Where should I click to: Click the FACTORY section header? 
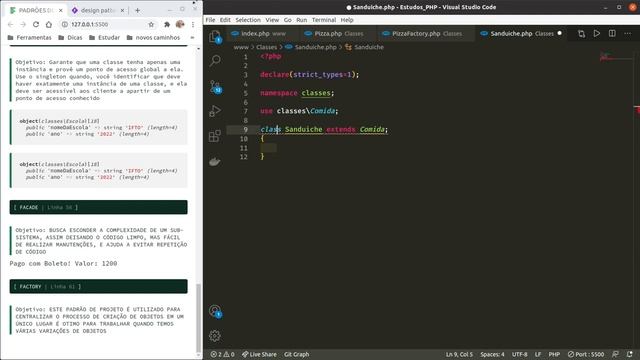(98, 287)
